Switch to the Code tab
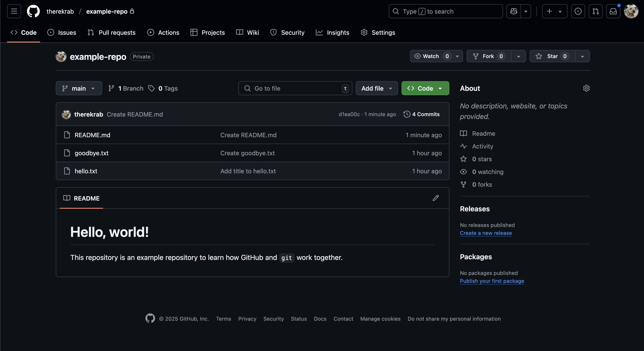Screen dimensions: 644x351 24,33
